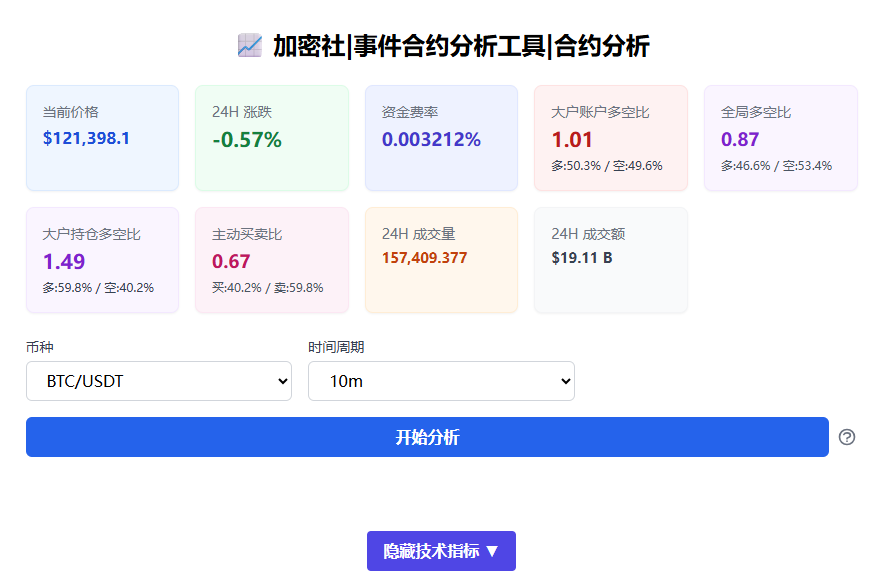Toggle the 隐藏技术指标 button
This screenshot has height=581, width=882.
pos(441,551)
